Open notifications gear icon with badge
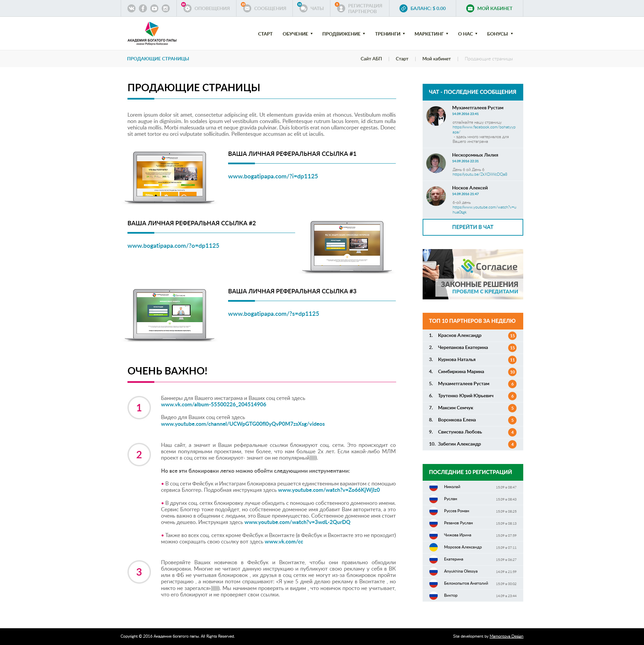Image resolution: width=644 pixels, height=645 pixels. pos(187,8)
